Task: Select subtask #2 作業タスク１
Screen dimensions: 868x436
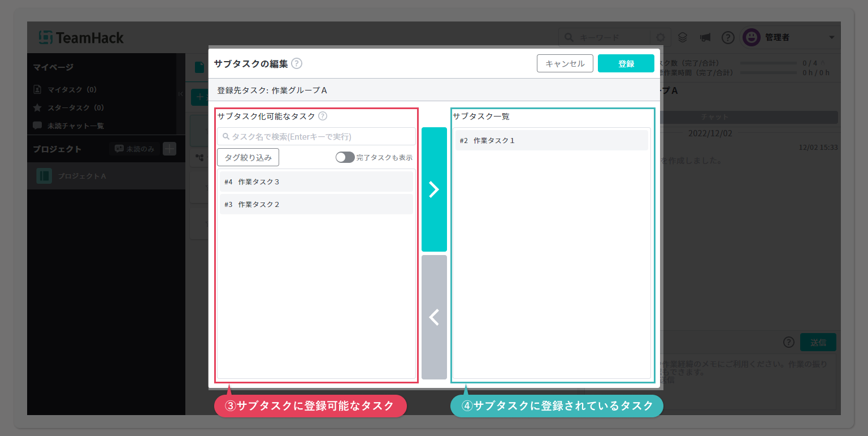Action: (x=552, y=140)
